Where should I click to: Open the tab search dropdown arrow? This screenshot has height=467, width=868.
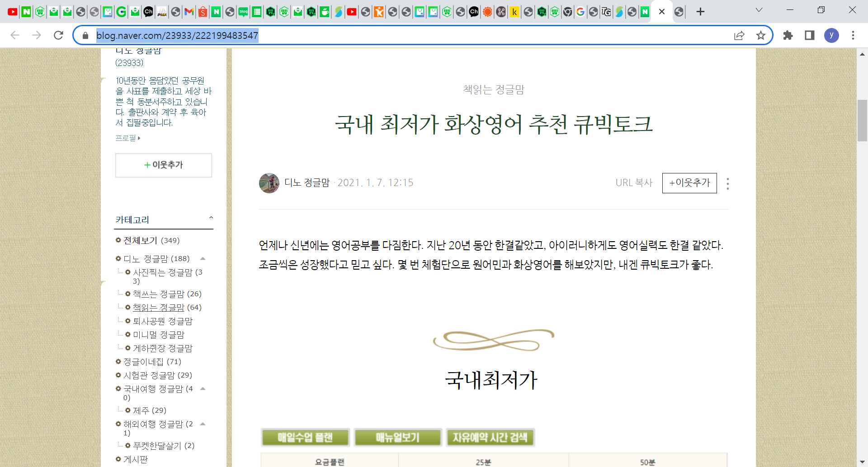pos(759,10)
